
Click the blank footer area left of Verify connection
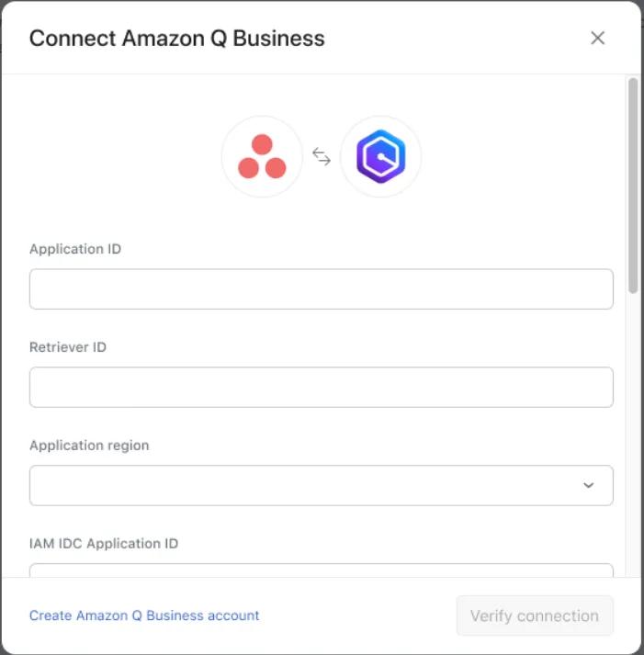tap(358, 615)
